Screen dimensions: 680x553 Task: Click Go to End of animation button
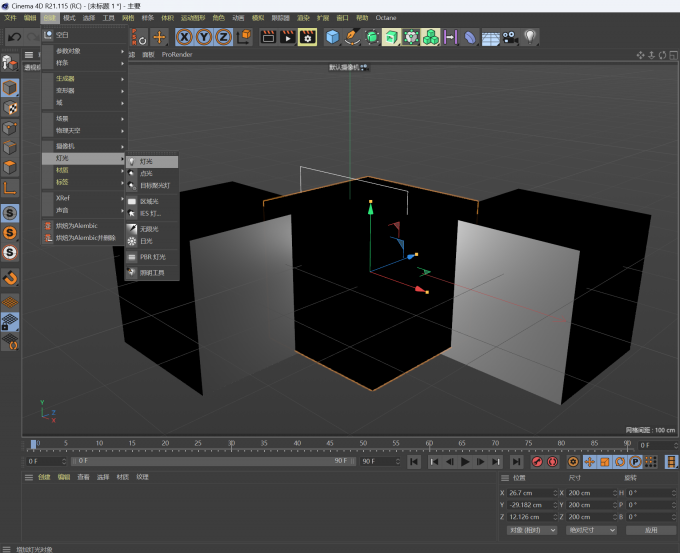click(516, 462)
